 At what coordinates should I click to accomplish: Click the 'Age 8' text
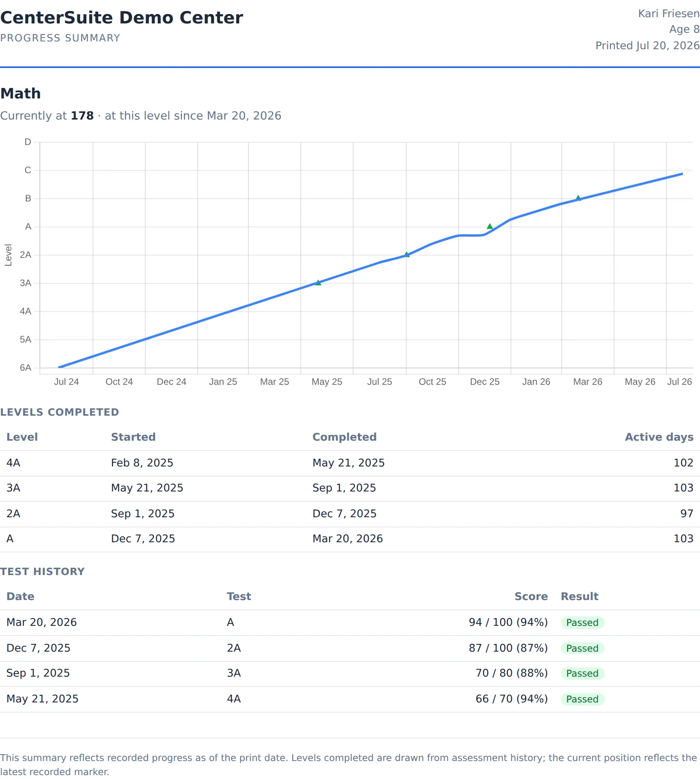pos(684,29)
